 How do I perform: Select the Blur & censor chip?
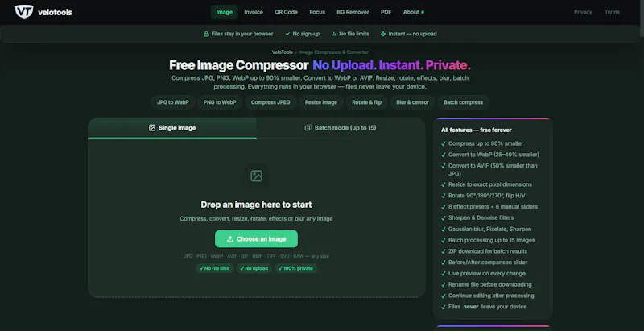(412, 102)
